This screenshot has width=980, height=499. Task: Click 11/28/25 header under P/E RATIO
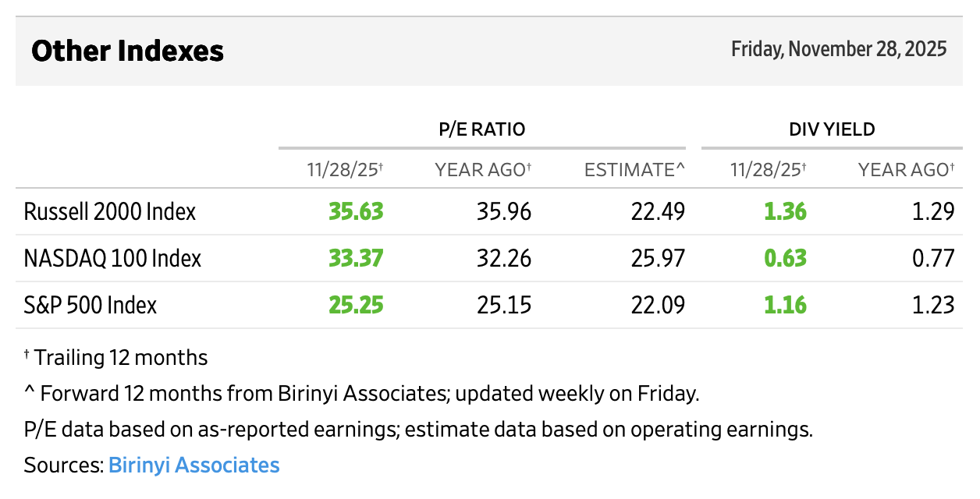point(344,169)
